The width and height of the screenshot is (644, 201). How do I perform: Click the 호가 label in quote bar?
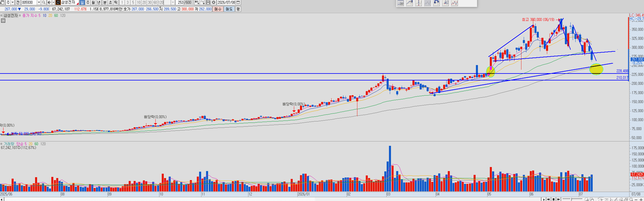[127, 9]
